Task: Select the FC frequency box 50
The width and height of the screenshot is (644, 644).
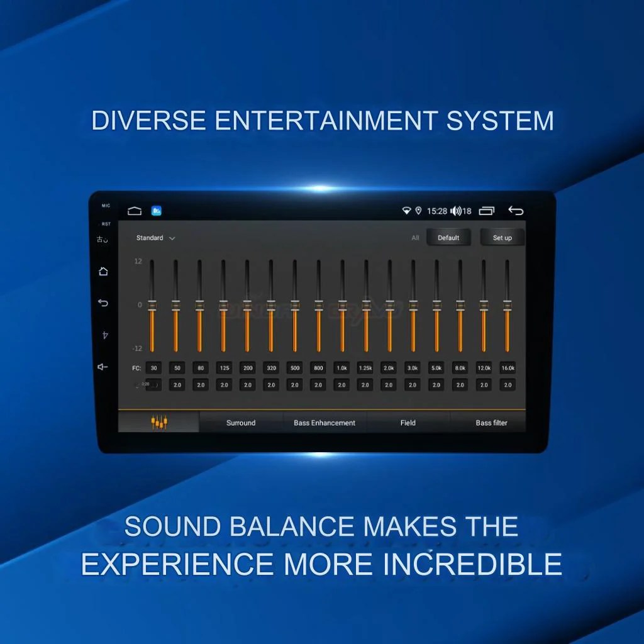Action: [x=177, y=368]
